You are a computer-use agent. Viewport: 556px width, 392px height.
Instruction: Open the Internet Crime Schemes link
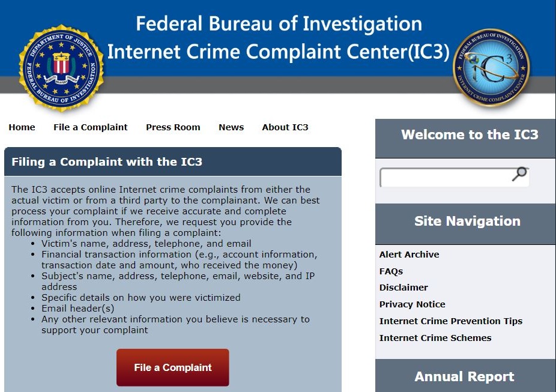coord(435,338)
